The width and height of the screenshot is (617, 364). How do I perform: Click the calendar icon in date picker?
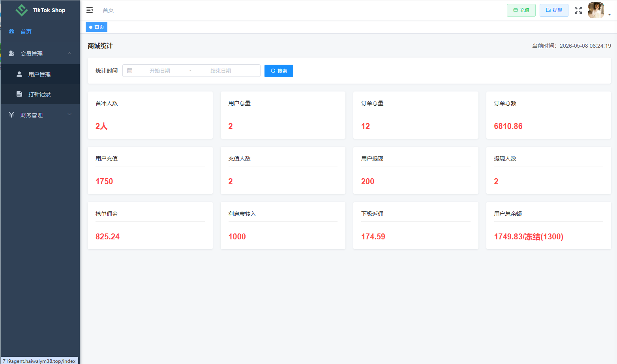[x=129, y=71]
